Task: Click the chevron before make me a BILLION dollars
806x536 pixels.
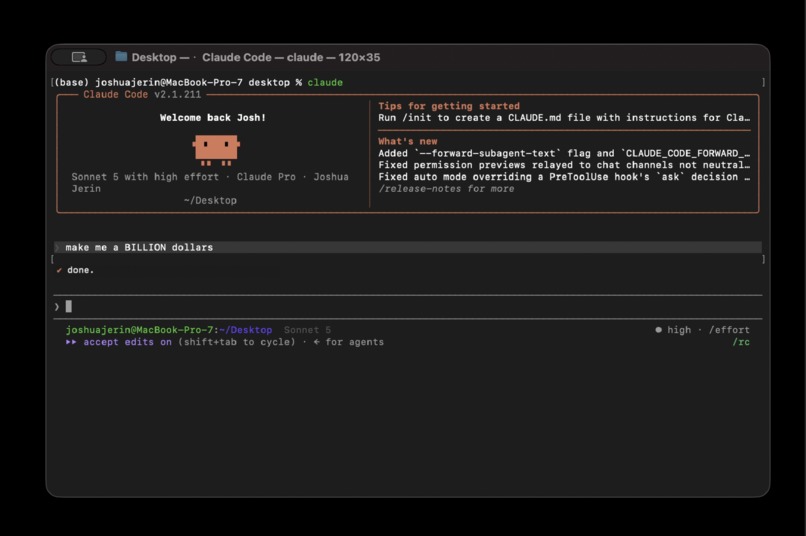Action: (57, 248)
